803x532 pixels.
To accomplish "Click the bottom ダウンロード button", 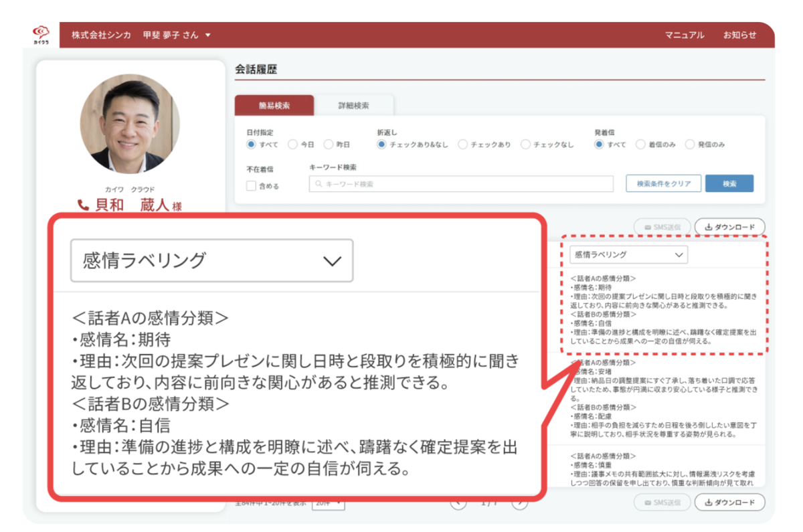I will (x=729, y=503).
